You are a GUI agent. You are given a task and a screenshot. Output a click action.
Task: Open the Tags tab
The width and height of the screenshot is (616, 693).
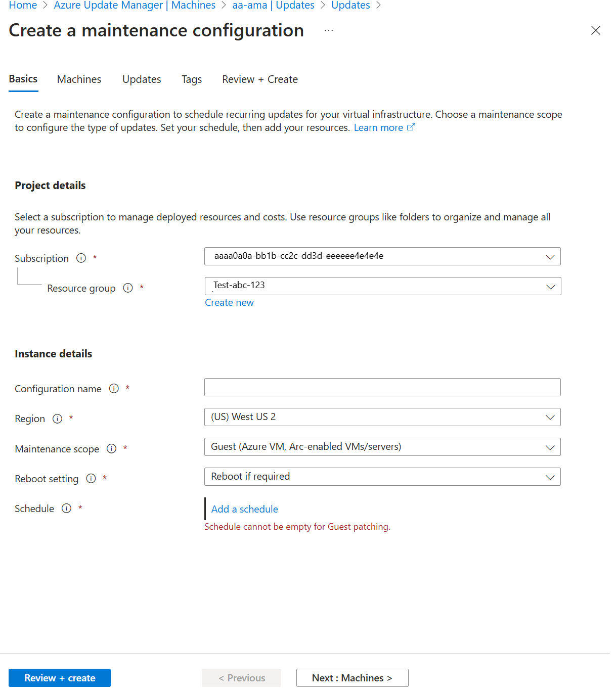point(191,79)
